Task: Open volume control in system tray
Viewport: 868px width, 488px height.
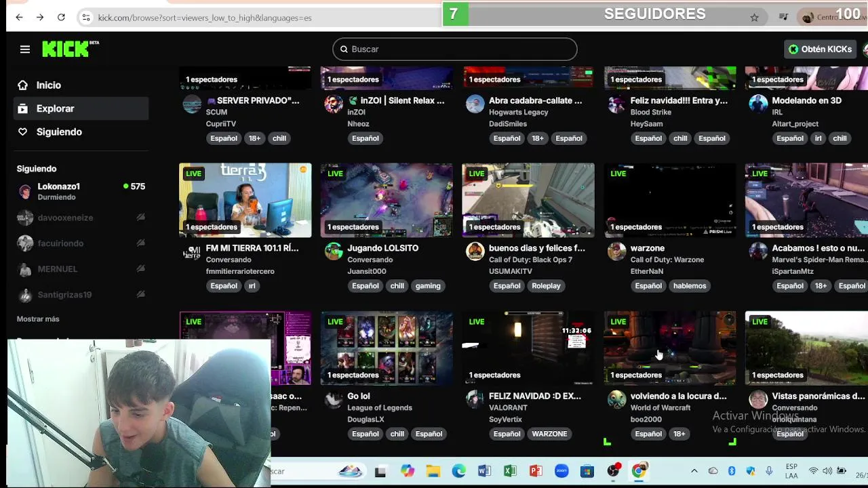Action: click(827, 471)
